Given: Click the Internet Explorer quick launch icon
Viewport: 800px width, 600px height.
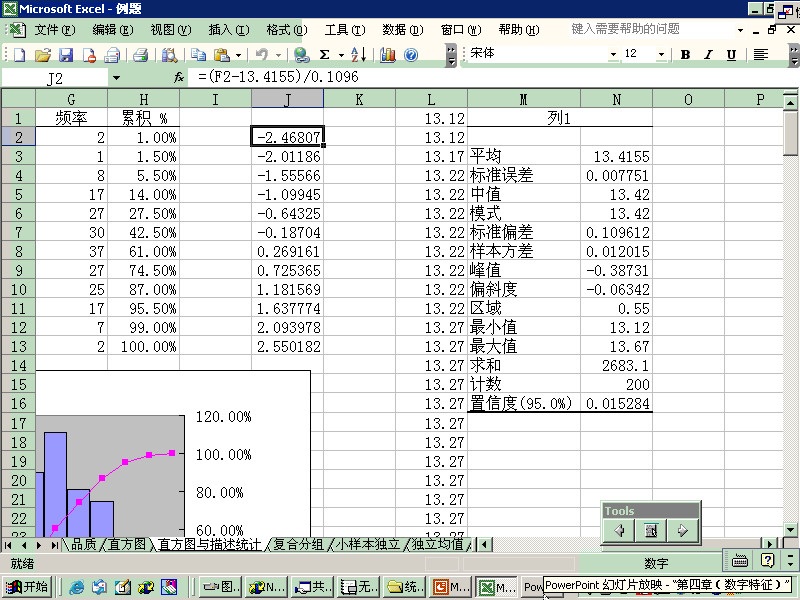Looking at the screenshot, I should pos(76,587).
